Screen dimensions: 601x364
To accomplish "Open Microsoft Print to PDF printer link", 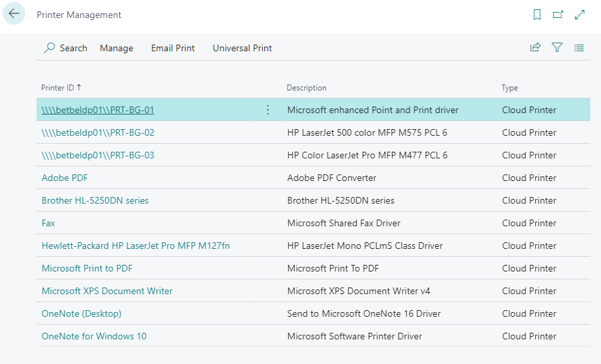I will [87, 268].
